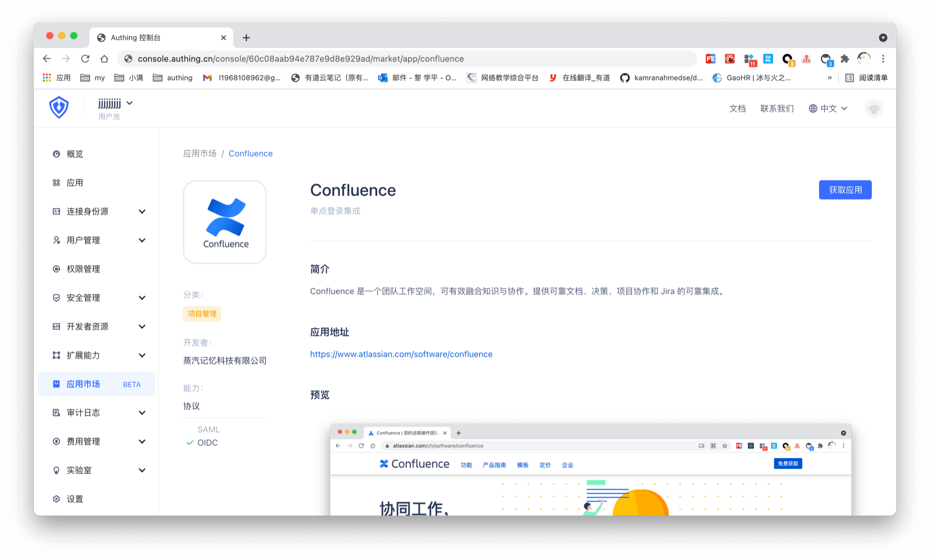
Task: Select the SAML protocol option
Action: point(208,430)
